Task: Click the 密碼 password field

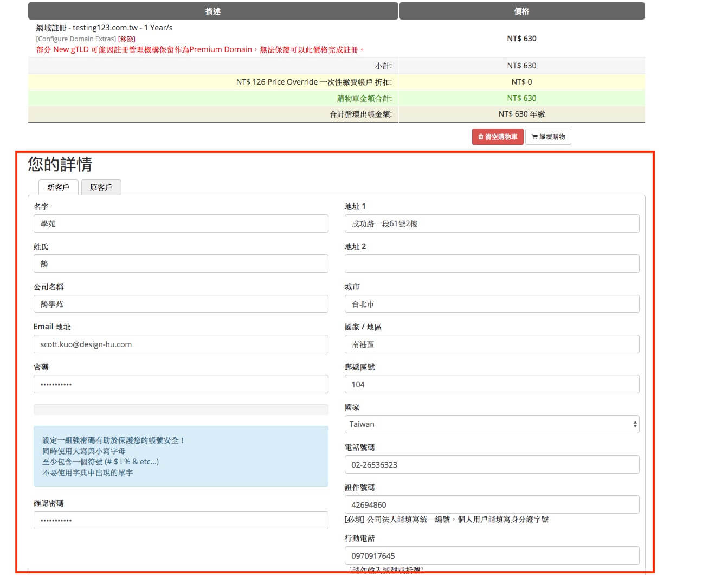Action: coord(181,384)
